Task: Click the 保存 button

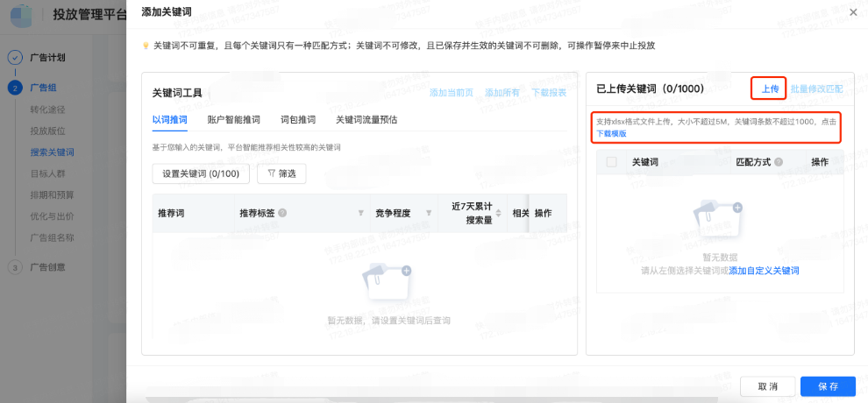Action: 829,386
